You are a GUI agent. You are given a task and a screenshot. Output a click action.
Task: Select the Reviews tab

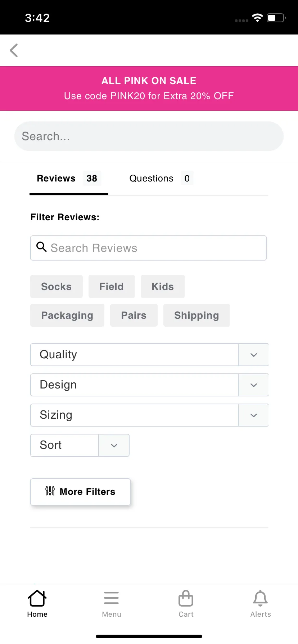pos(69,178)
